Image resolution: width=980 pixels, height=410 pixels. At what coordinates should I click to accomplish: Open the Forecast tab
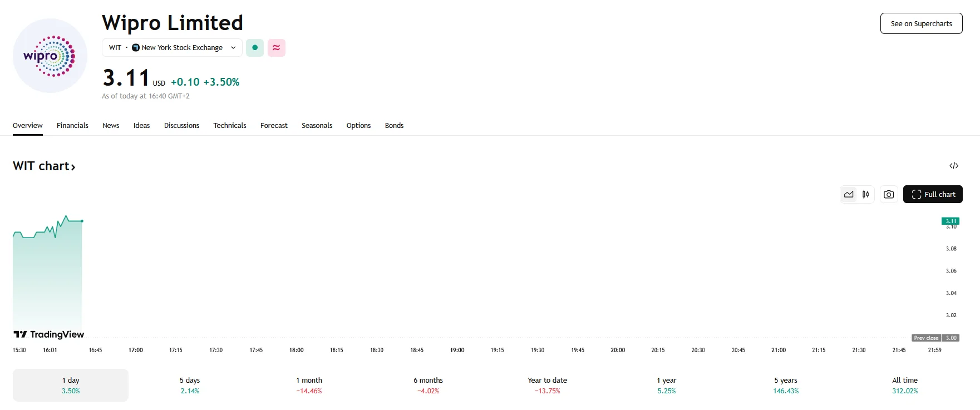tap(274, 126)
